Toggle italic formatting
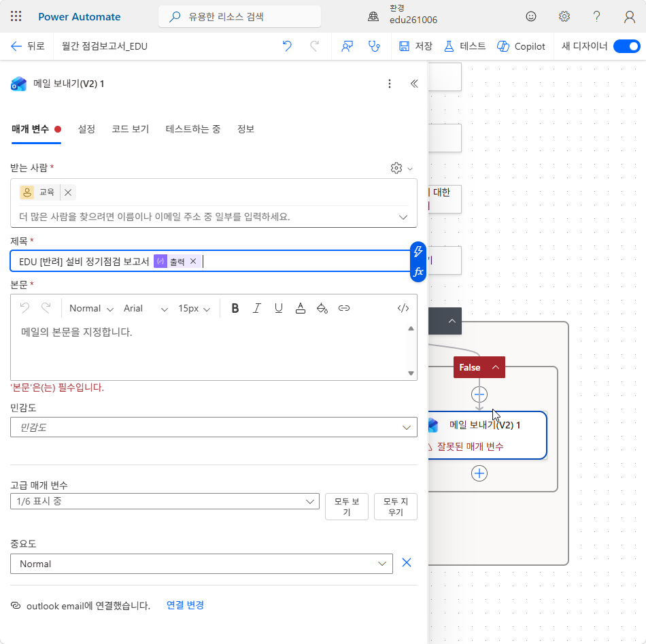Screen dimensions: 646x644 click(256, 308)
